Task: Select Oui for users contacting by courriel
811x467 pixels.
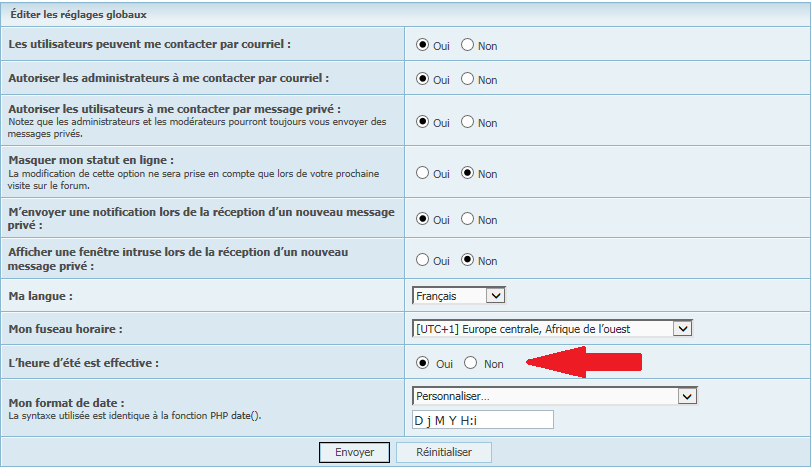Action: click(x=422, y=46)
